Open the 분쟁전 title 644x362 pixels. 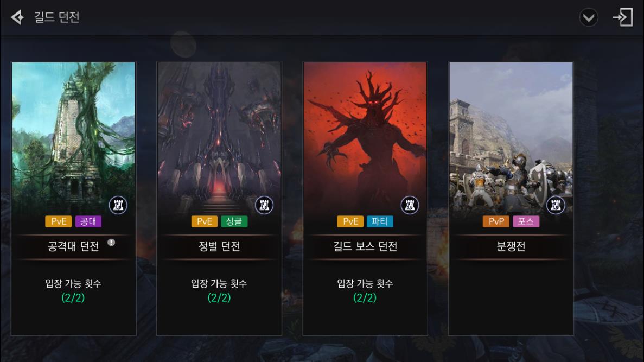coord(511,246)
